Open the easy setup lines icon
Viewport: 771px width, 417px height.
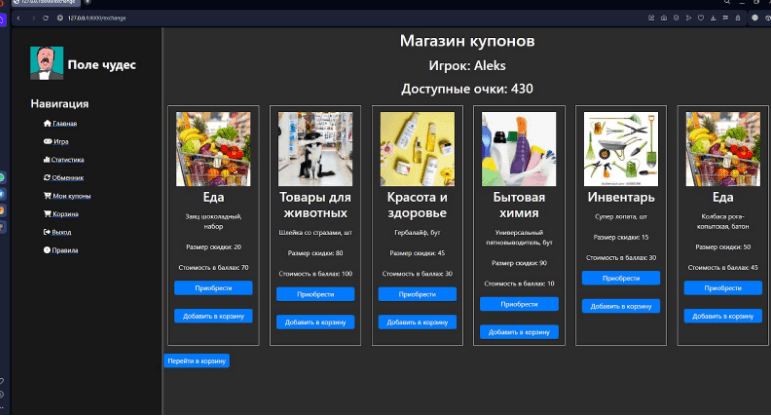(x=725, y=18)
